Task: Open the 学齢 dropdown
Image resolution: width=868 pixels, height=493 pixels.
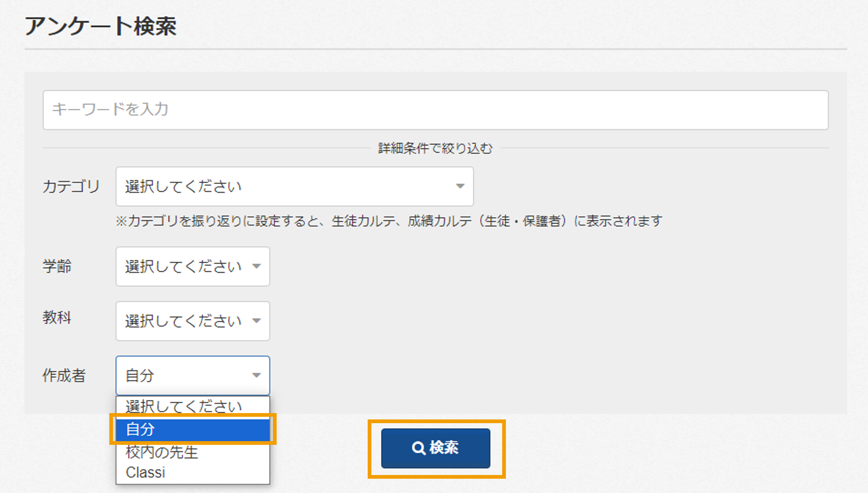Action: [x=193, y=266]
